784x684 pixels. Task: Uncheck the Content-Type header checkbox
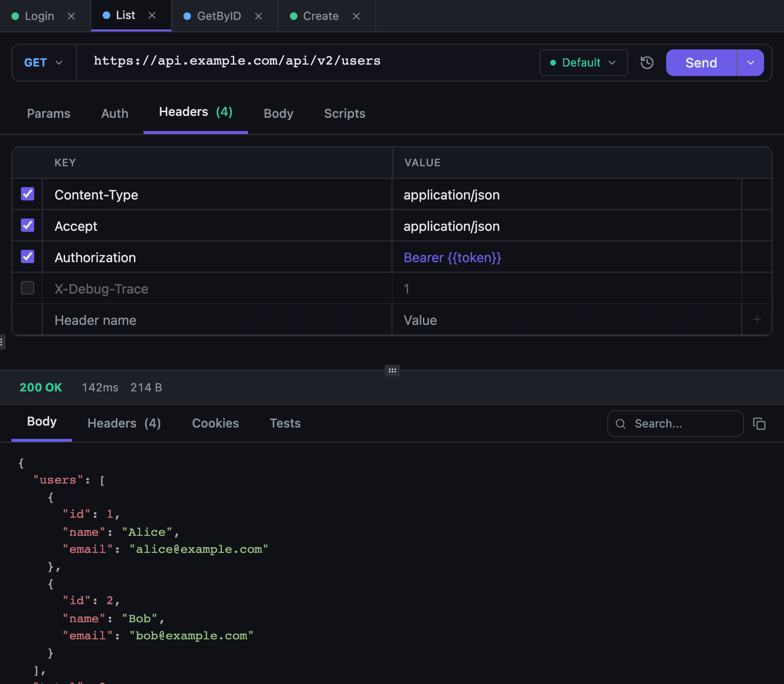[28, 194]
